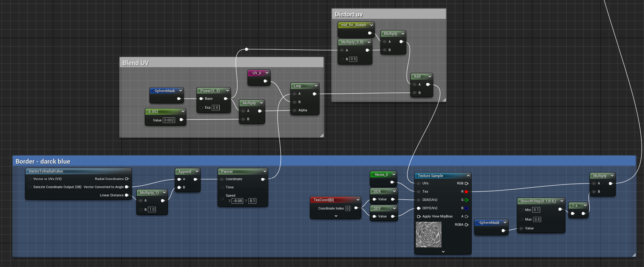Click the DDY(UVs) input pin
644x267 pixels.
pyautogui.click(x=419, y=208)
